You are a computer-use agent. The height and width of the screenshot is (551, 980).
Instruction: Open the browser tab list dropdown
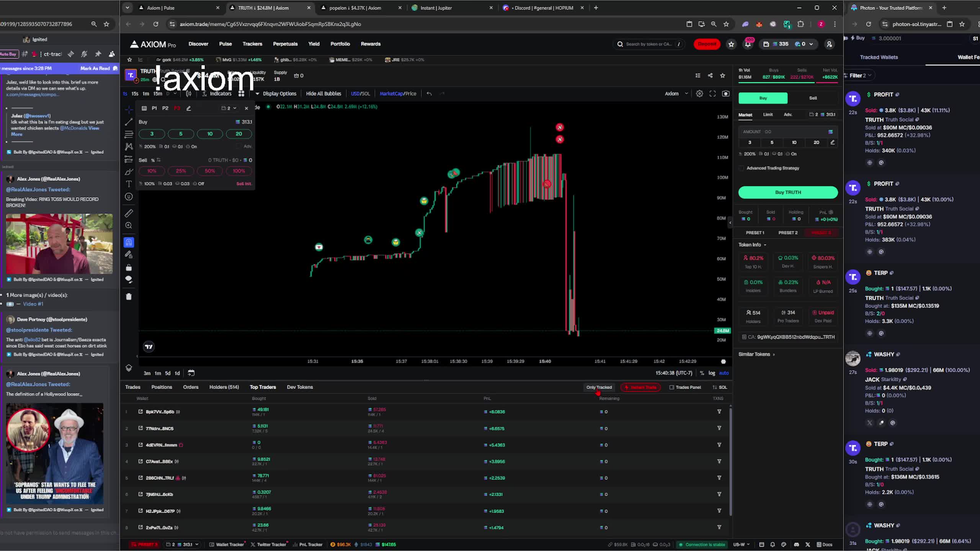pos(127,8)
